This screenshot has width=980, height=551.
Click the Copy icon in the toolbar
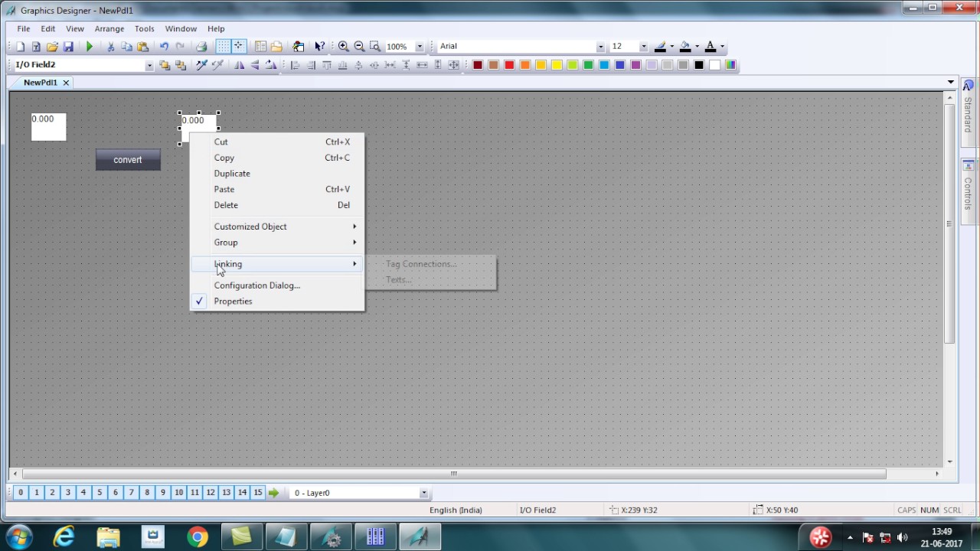point(127,47)
